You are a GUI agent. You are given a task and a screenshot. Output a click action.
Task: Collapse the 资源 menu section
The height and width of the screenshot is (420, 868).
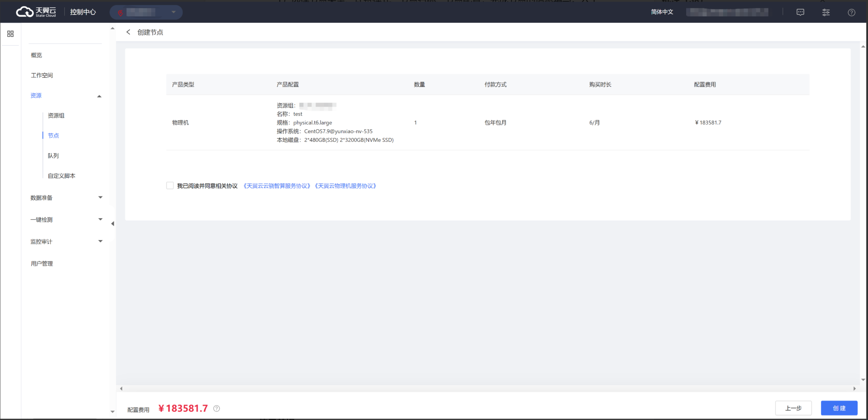(66, 96)
